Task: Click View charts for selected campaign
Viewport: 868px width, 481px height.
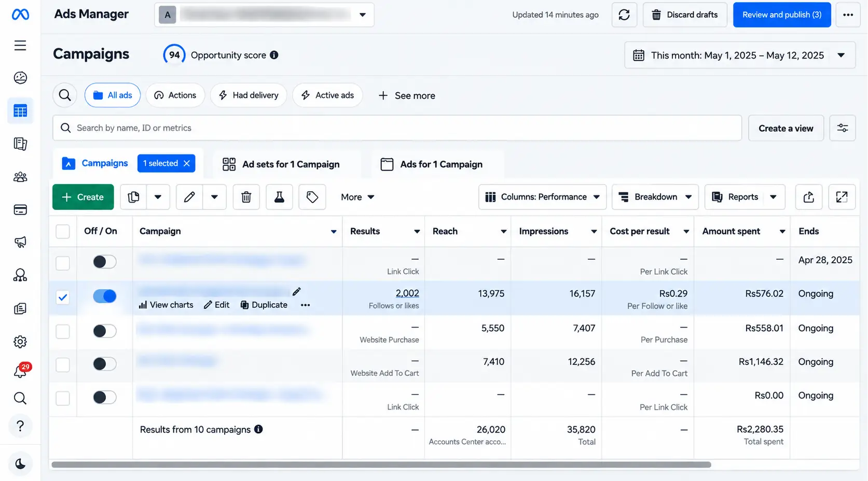Action: coord(166,305)
